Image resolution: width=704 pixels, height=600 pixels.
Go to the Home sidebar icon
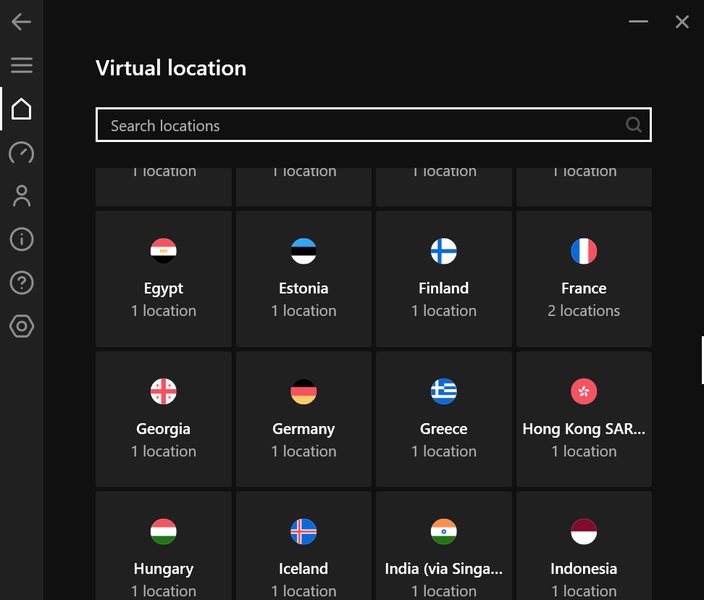coord(21,109)
